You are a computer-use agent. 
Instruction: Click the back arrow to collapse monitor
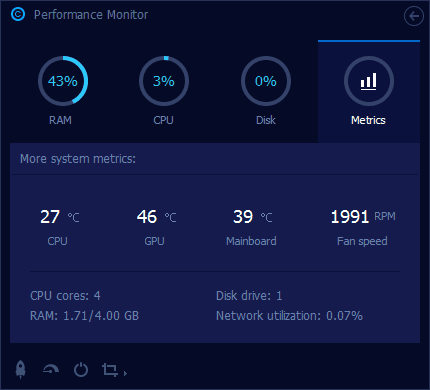click(414, 16)
